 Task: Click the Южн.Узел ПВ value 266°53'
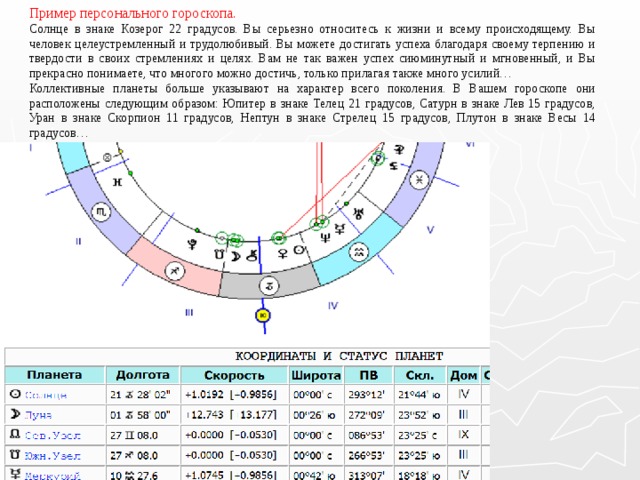point(366,455)
